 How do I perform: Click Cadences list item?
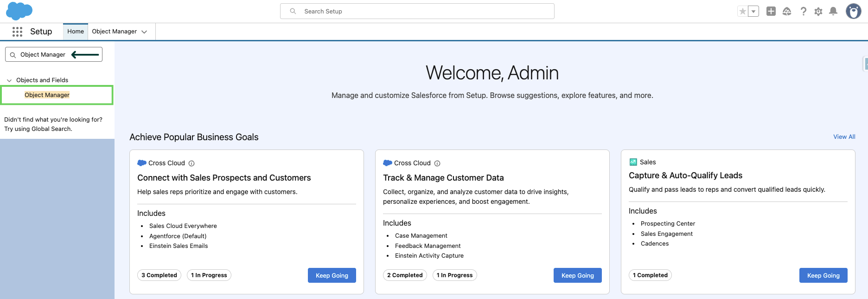point(655,244)
